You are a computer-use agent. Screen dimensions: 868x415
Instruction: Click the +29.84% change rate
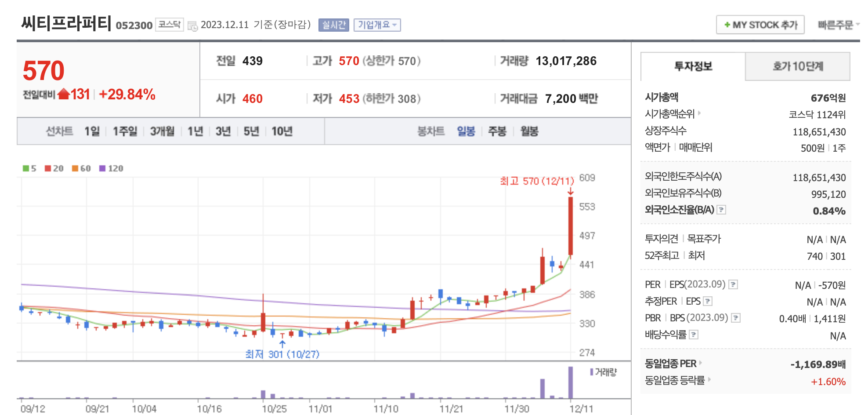click(x=127, y=94)
